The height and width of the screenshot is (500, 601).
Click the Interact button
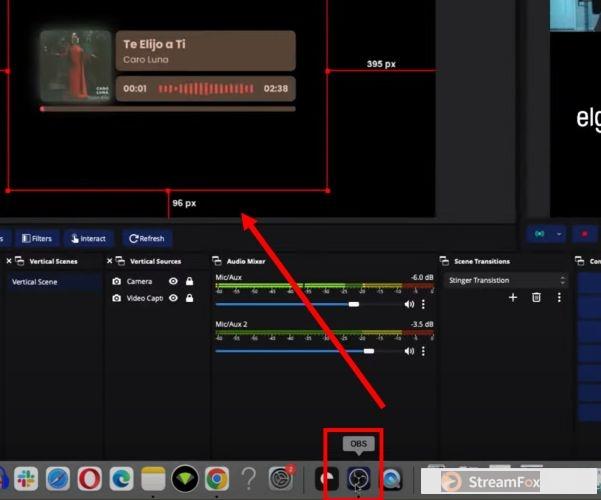(89, 238)
